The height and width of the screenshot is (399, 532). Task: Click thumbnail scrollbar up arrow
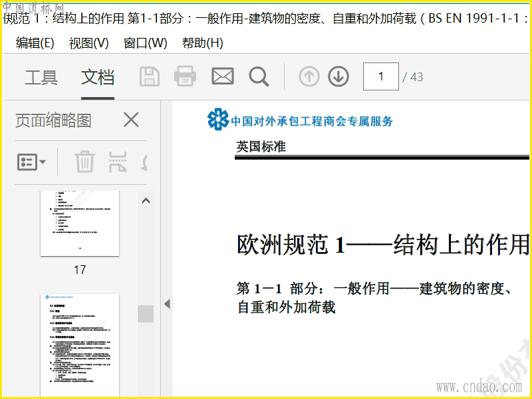[146, 201]
